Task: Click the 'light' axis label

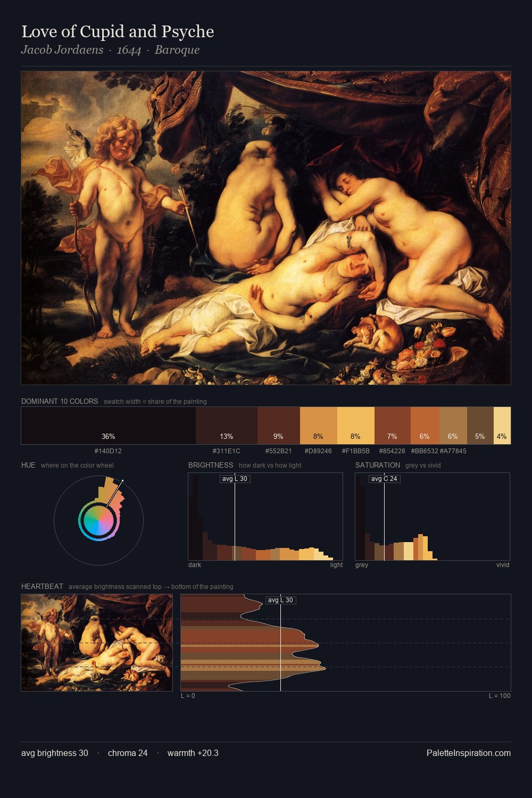Action: coord(336,565)
